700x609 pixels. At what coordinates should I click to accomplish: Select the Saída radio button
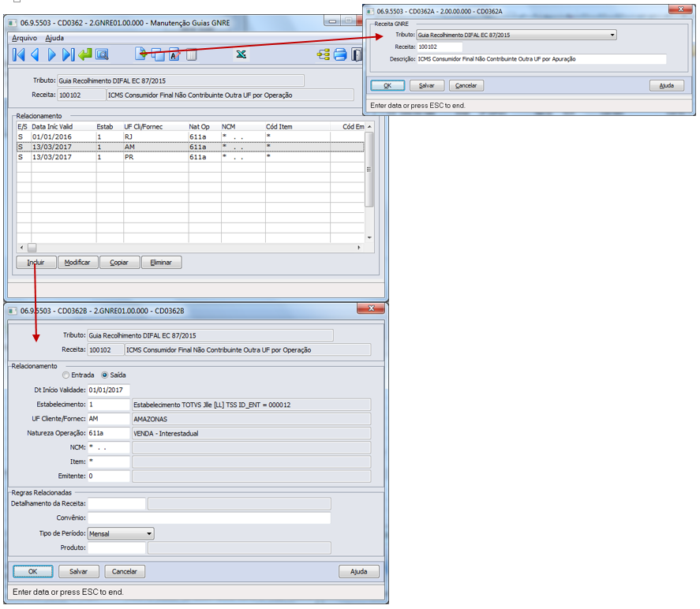click(104, 375)
